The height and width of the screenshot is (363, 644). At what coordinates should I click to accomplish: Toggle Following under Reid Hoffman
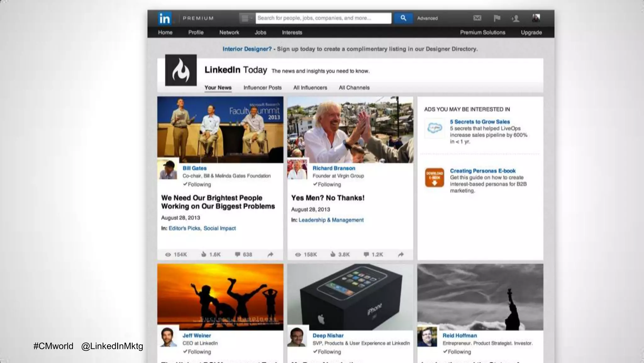coord(457,352)
